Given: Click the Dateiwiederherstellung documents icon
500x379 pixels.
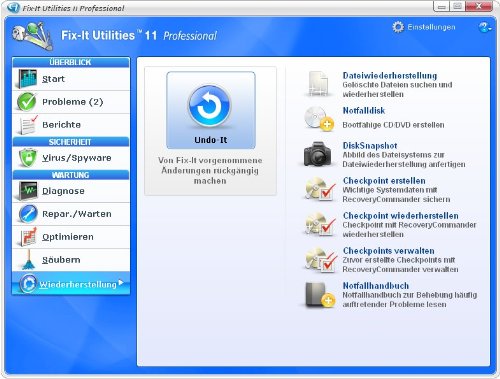Looking at the screenshot, I should [318, 84].
